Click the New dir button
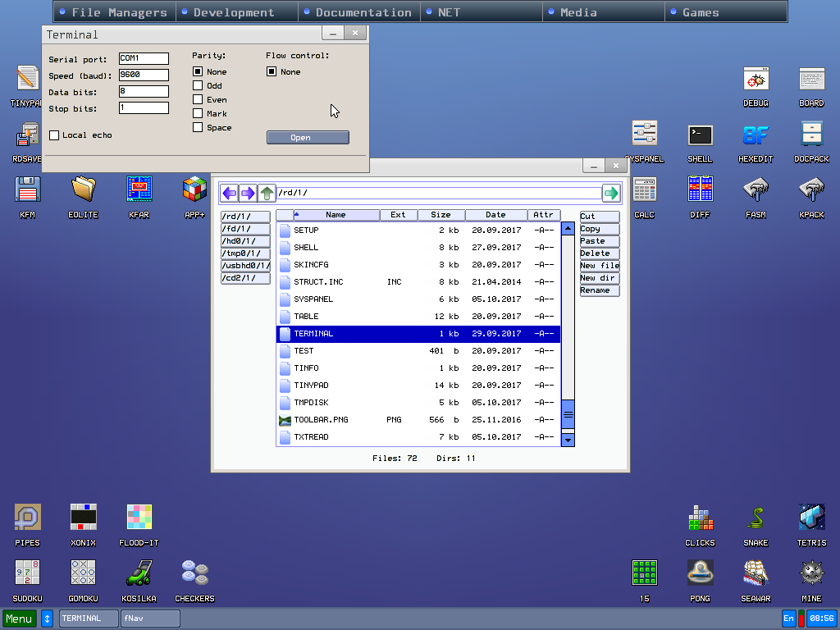840x630 pixels. (599, 278)
